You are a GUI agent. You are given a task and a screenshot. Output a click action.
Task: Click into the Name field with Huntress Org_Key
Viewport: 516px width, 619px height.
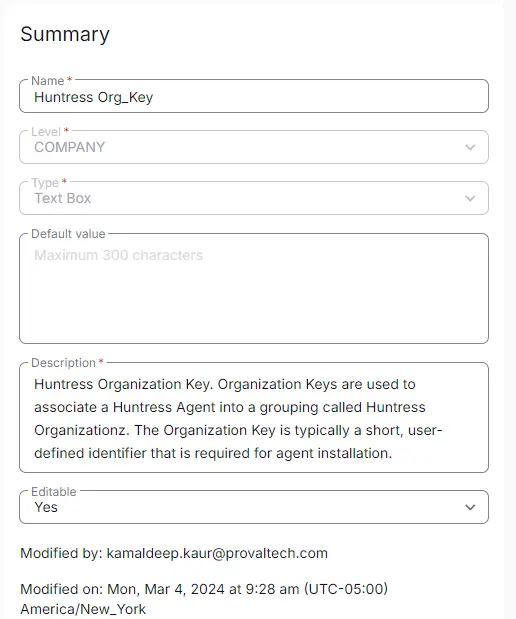click(254, 96)
